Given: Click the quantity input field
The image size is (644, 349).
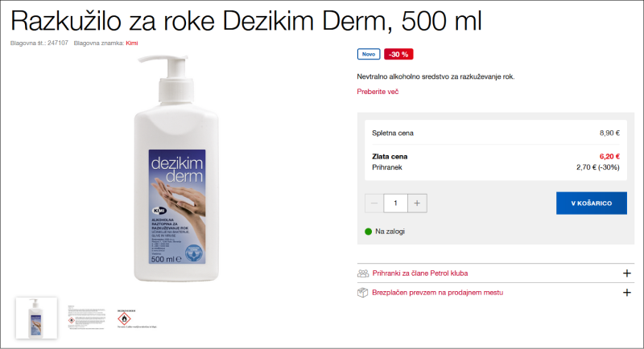Looking at the screenshot, I should pos(395,203).
